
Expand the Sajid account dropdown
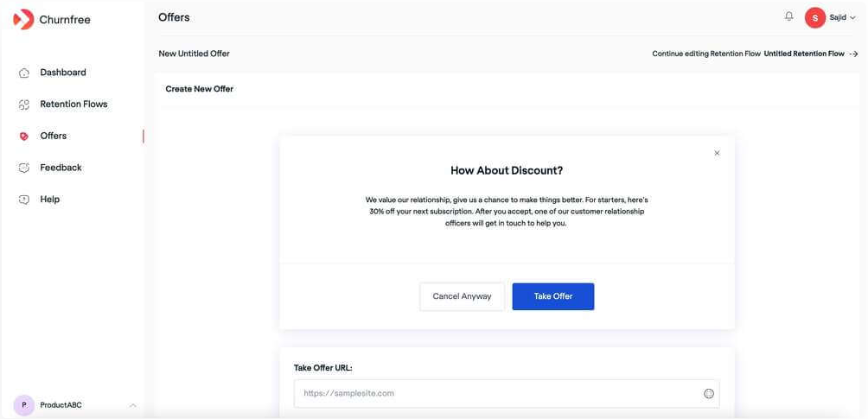pyautogui.click(x=852, y=18)
